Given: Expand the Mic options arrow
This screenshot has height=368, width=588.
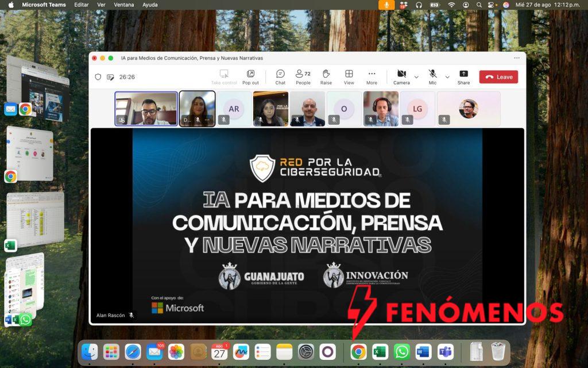Looking at the screenshot, I should pos(447,77).
